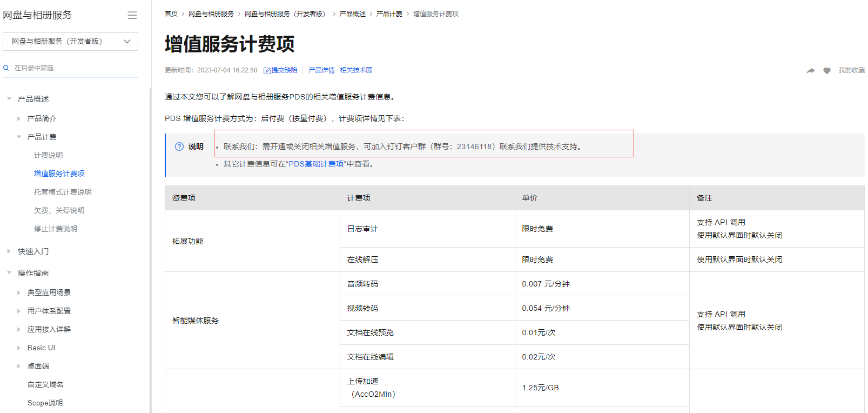Screen dimensions: 868x413
Task: Click the 备注 table header
Action: (777, 198)
